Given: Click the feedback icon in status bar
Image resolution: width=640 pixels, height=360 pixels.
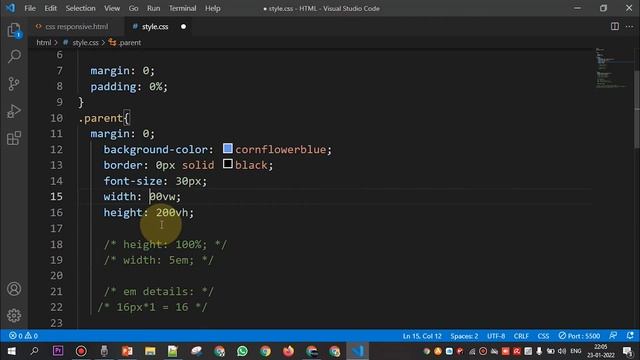Looking at the screenshot, I should click(613, 336).
